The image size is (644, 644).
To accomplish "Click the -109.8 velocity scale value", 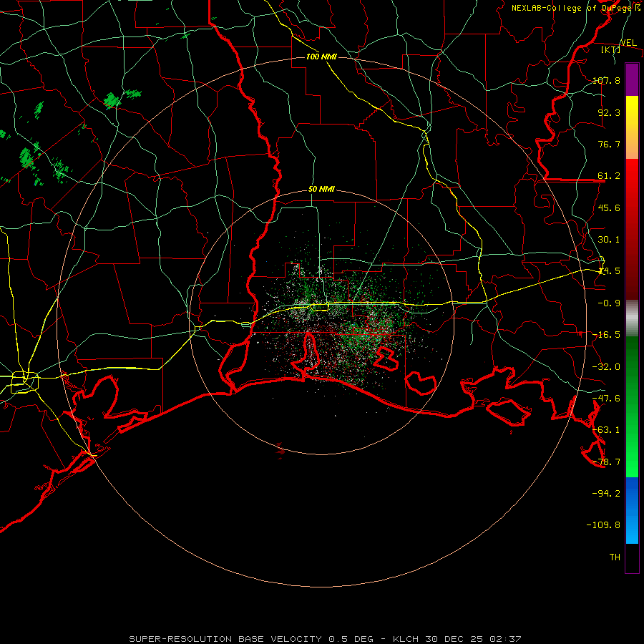I will coord(603,525).
